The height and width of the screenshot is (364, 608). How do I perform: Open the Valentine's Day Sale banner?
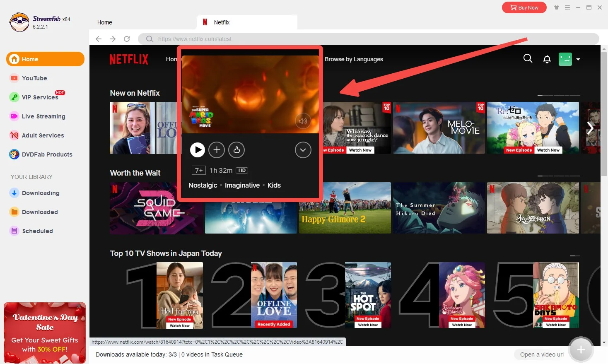[45, 333]
